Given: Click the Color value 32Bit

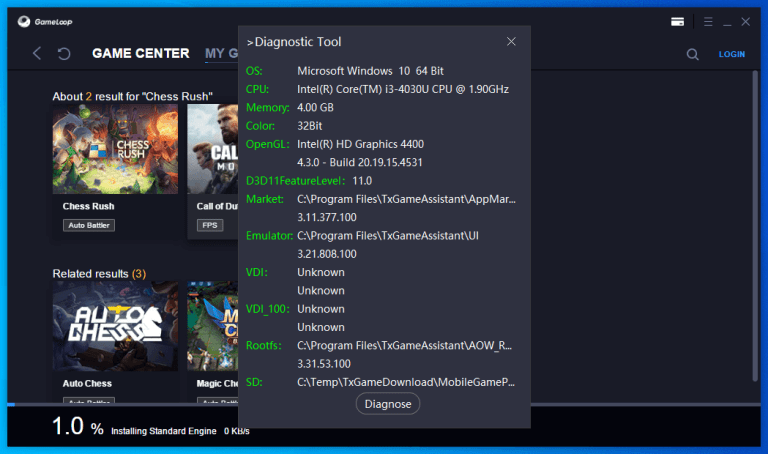Looking at the screenshot, I should tap(310, 126).
